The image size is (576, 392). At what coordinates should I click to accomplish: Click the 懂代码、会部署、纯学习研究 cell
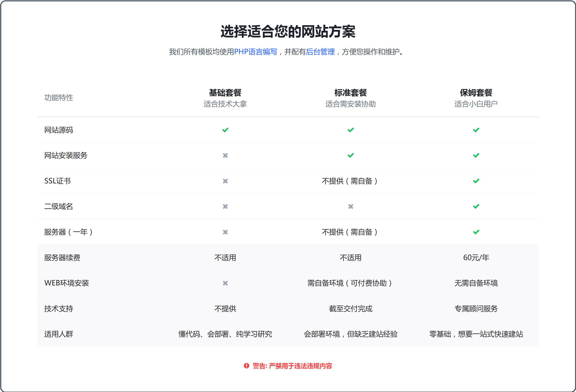click(x=225, y=334)
